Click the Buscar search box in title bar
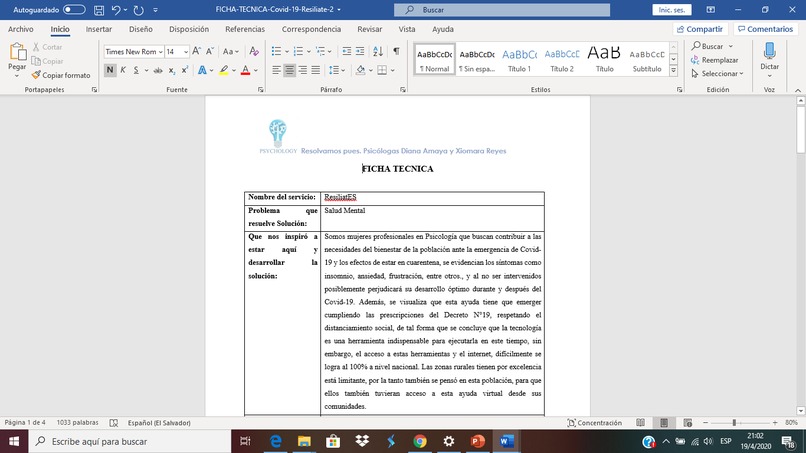 502,10
